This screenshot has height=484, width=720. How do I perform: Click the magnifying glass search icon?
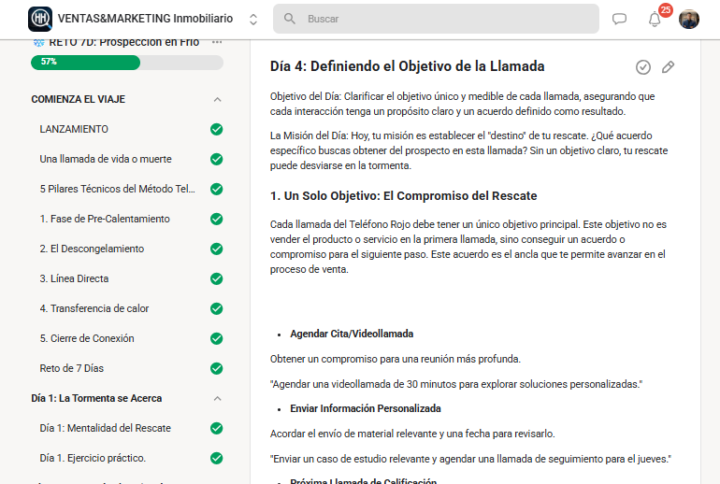coord(289,19)
